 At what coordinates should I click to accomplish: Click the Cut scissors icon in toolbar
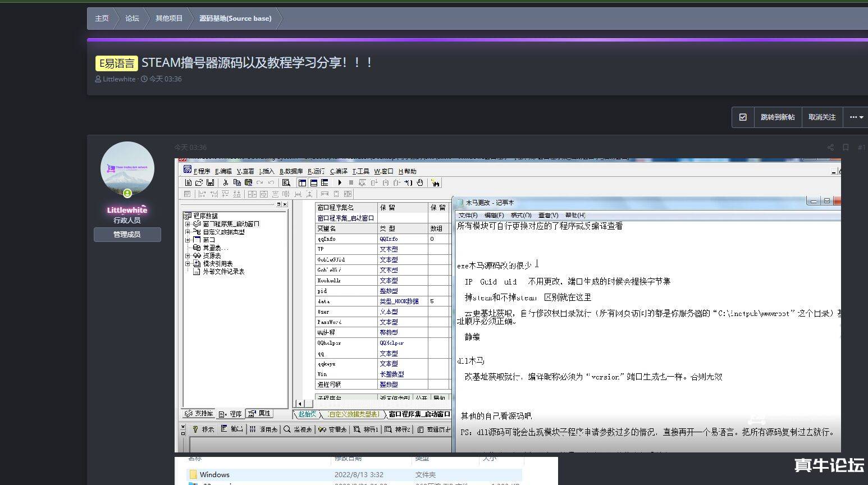(x=225, y=182)
